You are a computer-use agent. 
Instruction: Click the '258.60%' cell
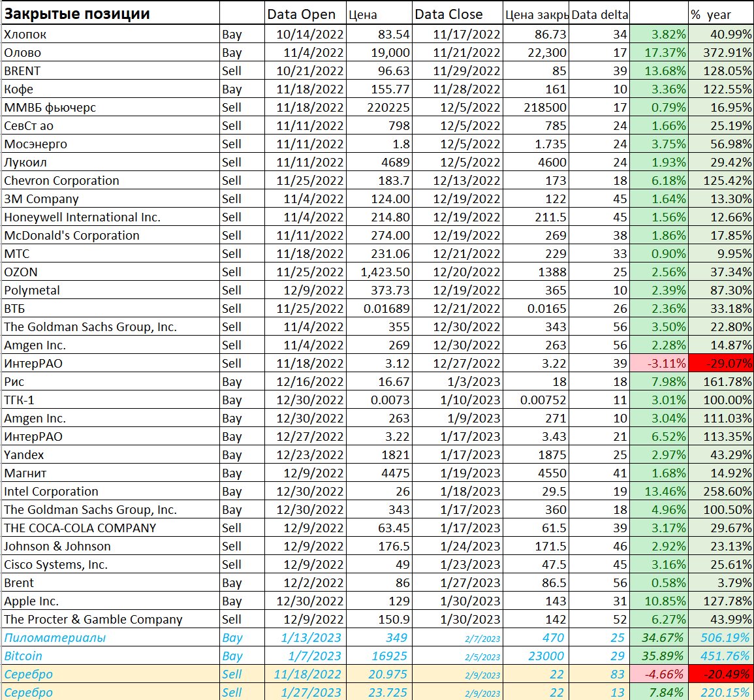coord(721,491)
